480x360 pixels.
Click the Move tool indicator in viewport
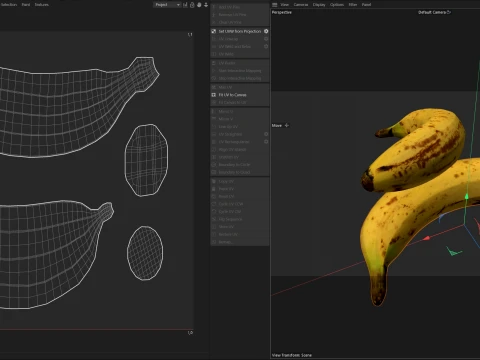280,125
